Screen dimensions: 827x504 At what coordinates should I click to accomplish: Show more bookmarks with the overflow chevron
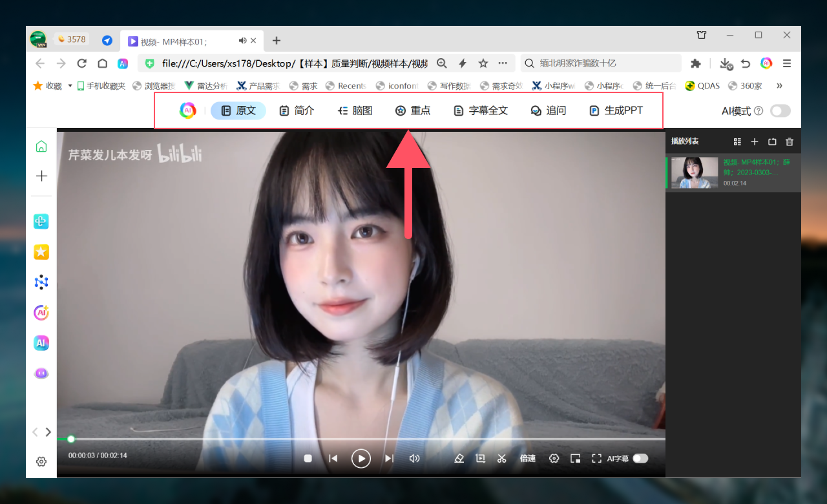[x=779, y=85]
